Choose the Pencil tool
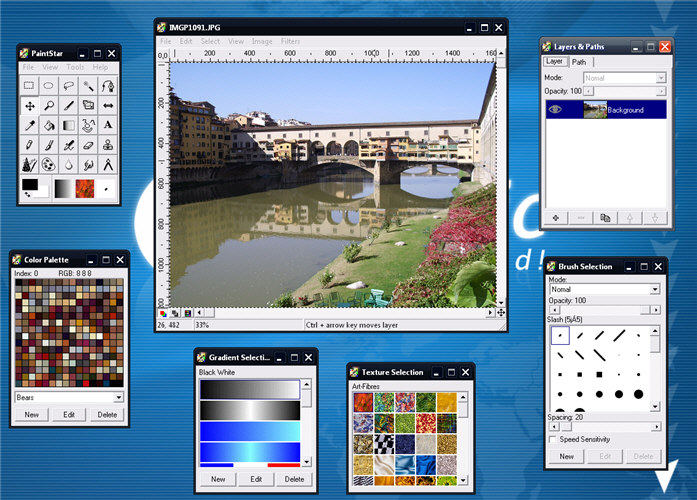Image resolution: width=697 pixels, height=500 pixels. click(29, 145)
